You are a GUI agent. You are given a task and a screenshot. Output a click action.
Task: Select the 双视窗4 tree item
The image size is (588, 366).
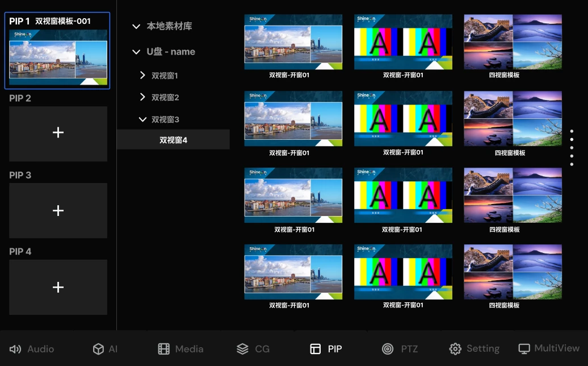tap(173, 140)
